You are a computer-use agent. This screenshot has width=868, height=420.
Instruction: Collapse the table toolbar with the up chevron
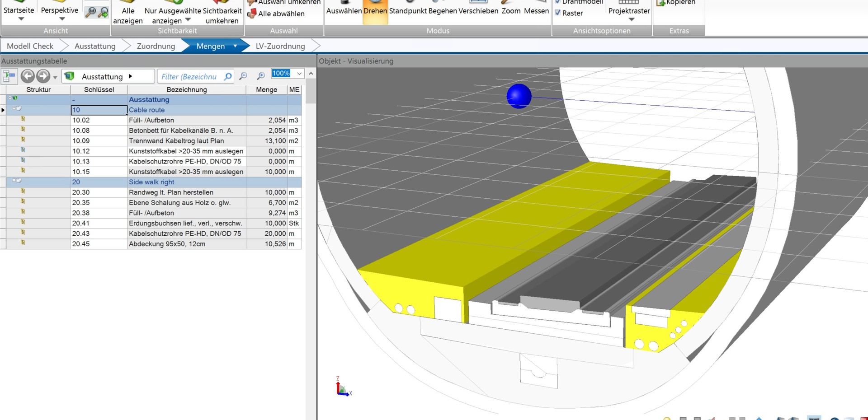[311, 74]
